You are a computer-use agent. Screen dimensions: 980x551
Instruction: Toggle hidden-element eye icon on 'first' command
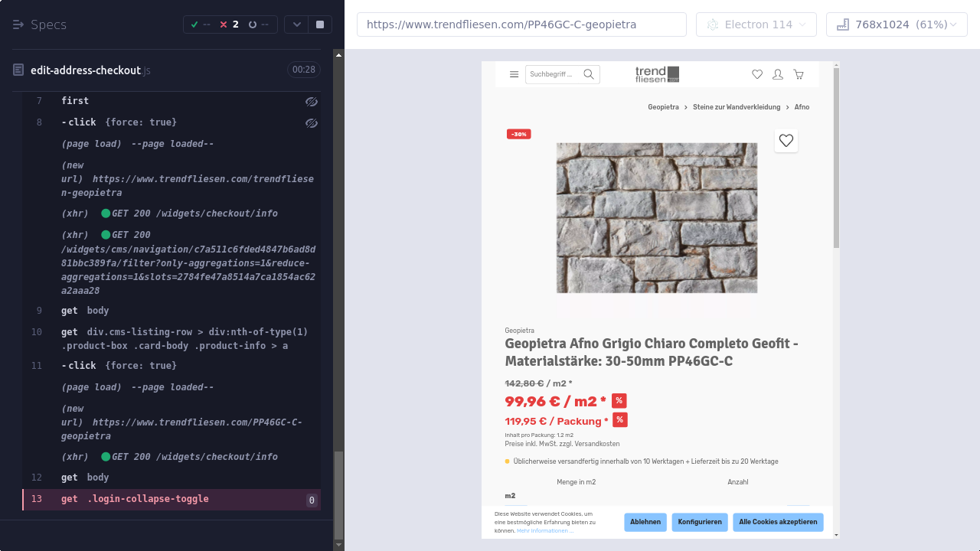[x=311, y=101]
